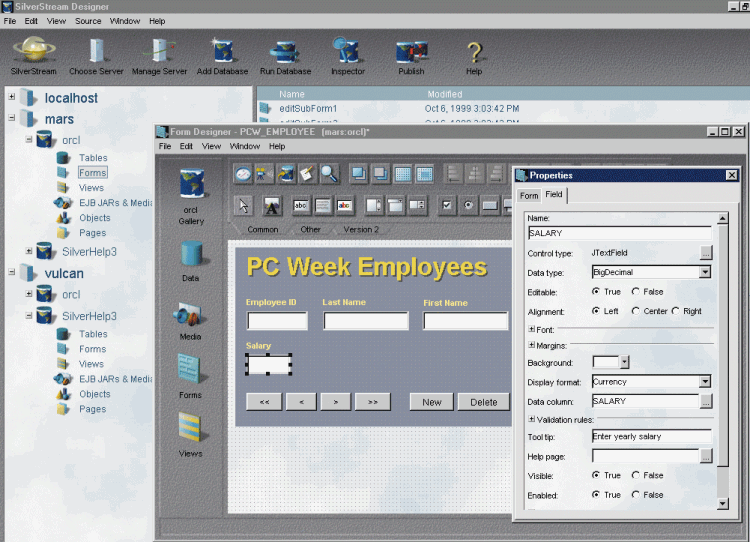Collapse the vulcan server node

pyautogui.click(x=12, y=272)
